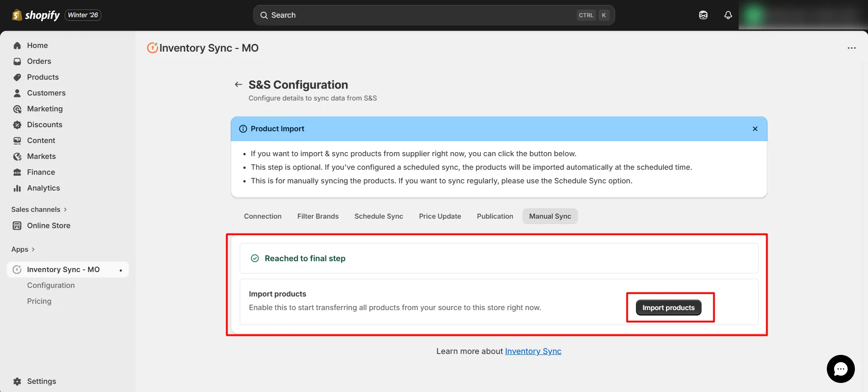Open the three-dot app options menu

[852, 48]
